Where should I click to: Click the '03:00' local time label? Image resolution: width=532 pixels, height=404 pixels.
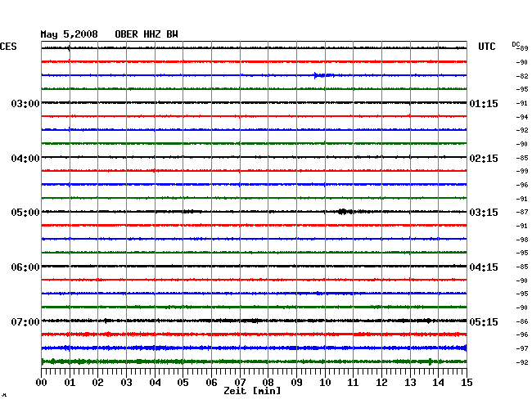25,103
